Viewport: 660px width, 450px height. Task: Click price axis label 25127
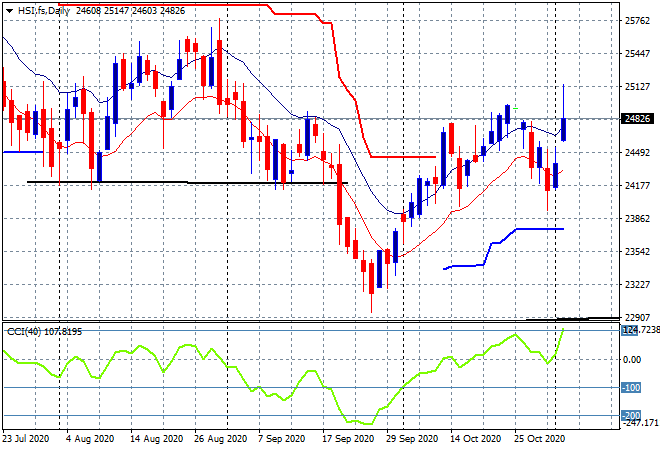637,87
